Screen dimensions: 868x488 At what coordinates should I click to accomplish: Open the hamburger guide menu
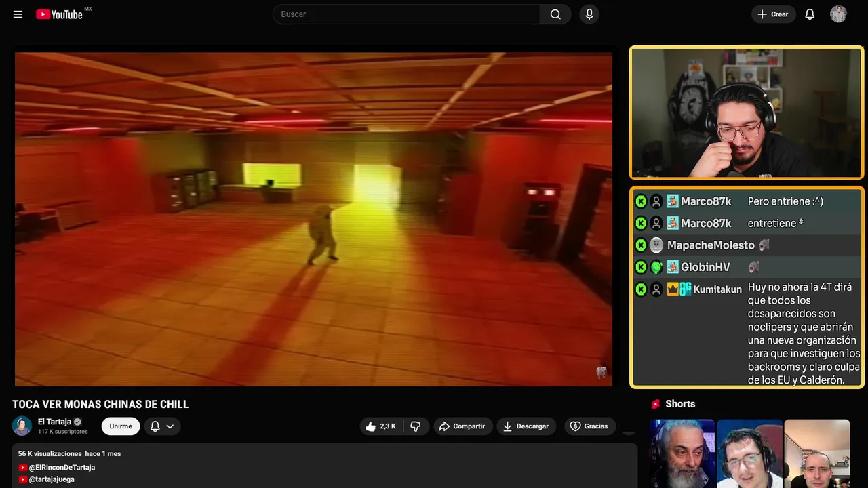click(x=18, y=14)
